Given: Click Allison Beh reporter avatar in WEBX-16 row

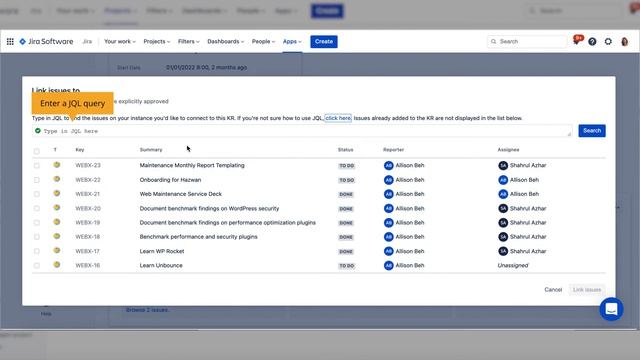Looking at the screenshot, I should [389, 265].
